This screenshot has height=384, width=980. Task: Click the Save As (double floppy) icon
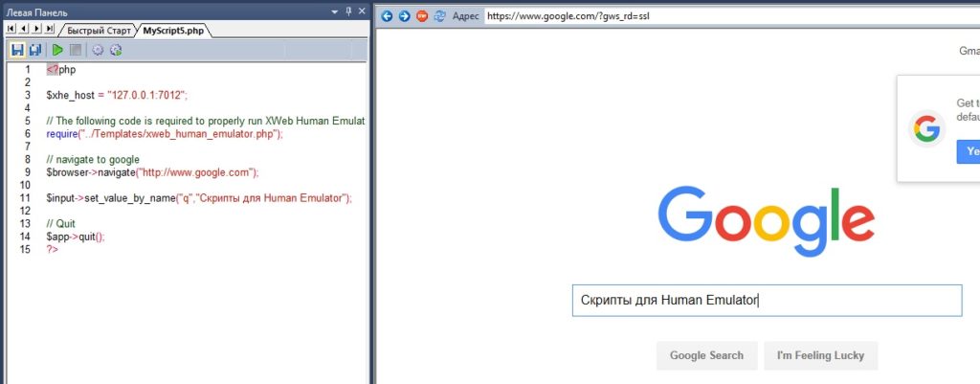(x=35, y=50)
